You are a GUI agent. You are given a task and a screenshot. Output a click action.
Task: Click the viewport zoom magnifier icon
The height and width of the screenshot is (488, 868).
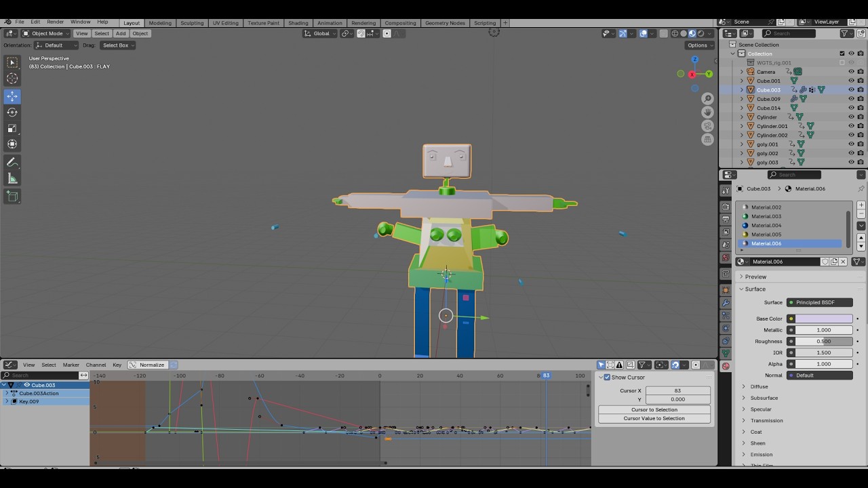[x=707, y=99]
